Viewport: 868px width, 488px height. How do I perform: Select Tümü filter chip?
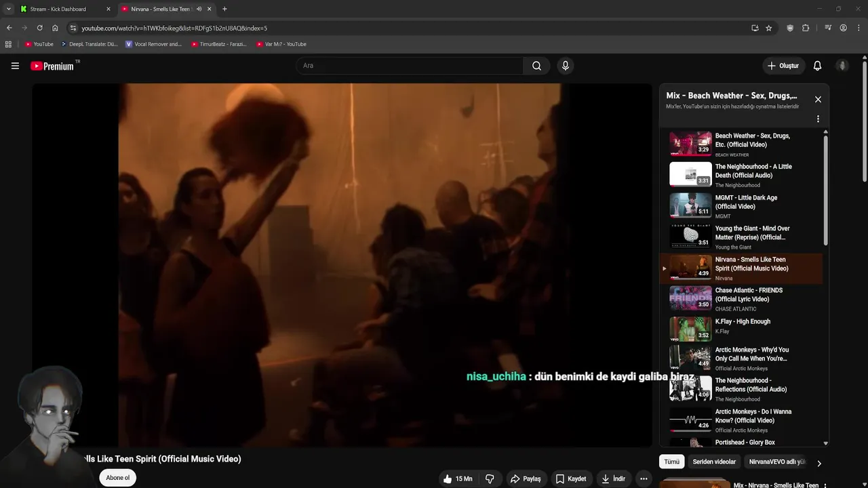pyautogui.click(x=671, y=462)
